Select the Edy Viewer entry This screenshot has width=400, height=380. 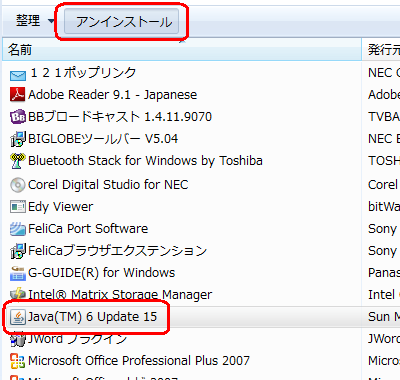[x=60, y=207]
